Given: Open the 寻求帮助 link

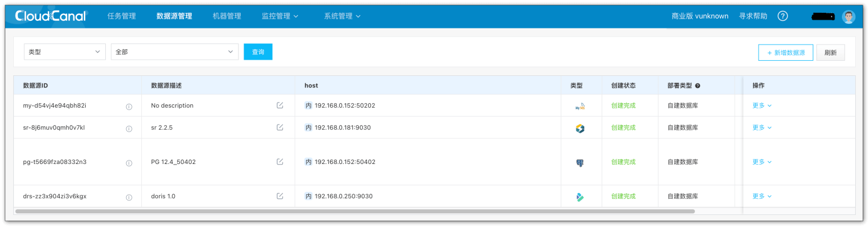Looking at the screenshot, I should [x=753, y=16].
